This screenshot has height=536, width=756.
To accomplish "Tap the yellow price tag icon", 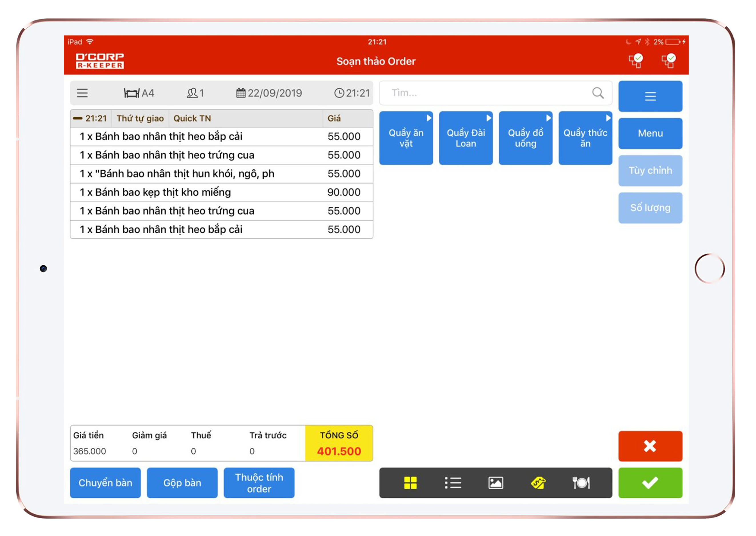I will pyautogui.click(x=538, y=483).
